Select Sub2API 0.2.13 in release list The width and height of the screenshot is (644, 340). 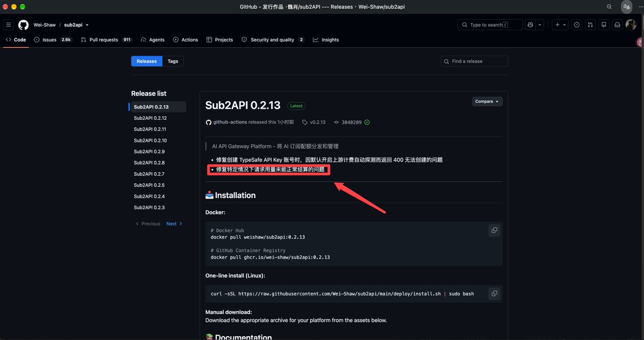click(x=158, y=107)
